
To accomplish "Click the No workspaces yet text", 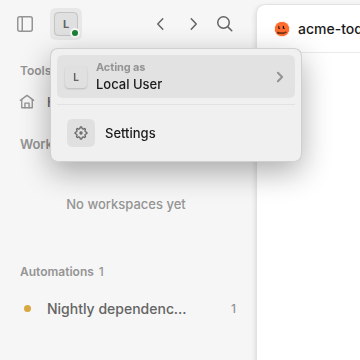I will click(126, 204).
